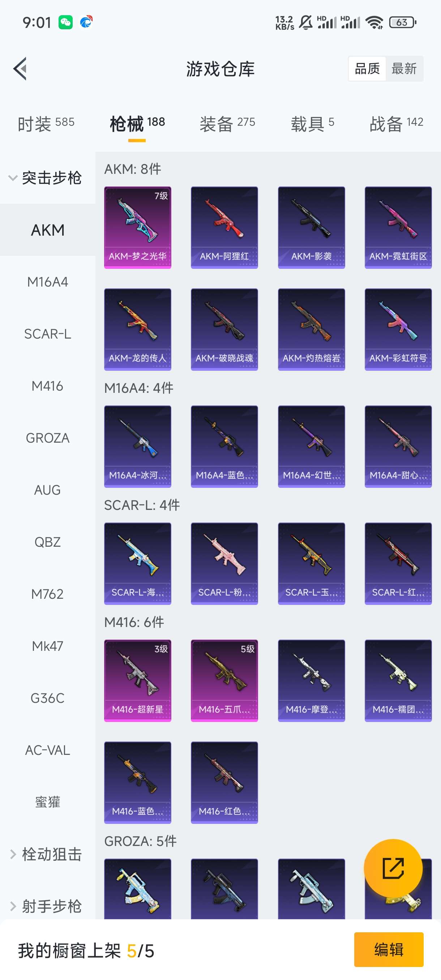Viewport: 441px width, 980px height.
Task: Tap the orange share floating button
Action: [393, 869]
